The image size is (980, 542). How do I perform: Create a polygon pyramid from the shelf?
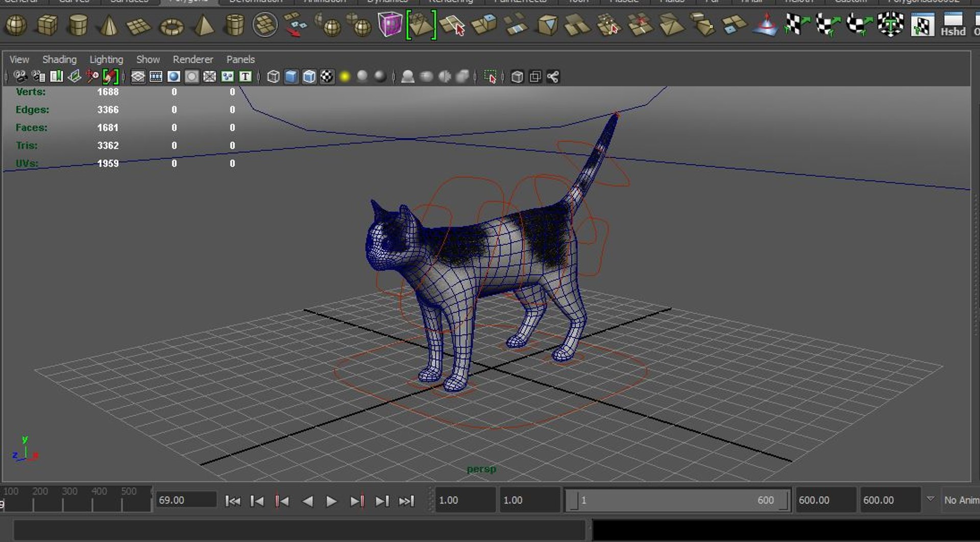tap(204, 25)
